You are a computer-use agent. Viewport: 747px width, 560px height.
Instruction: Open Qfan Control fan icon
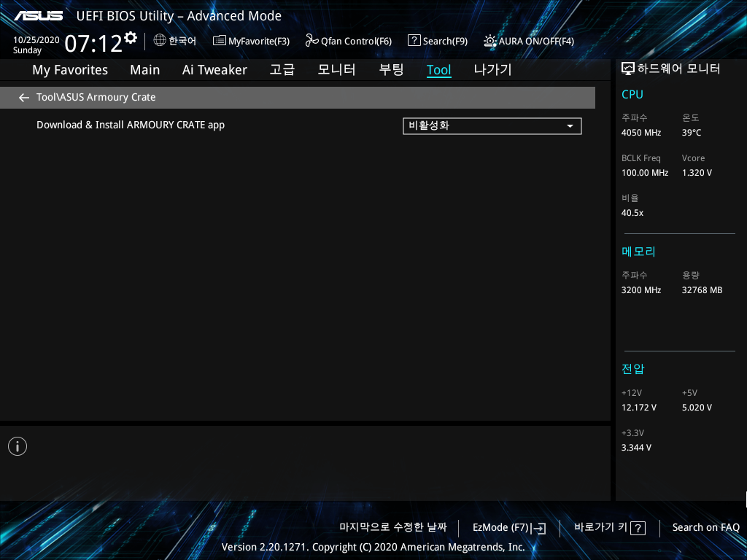point(311,41)
